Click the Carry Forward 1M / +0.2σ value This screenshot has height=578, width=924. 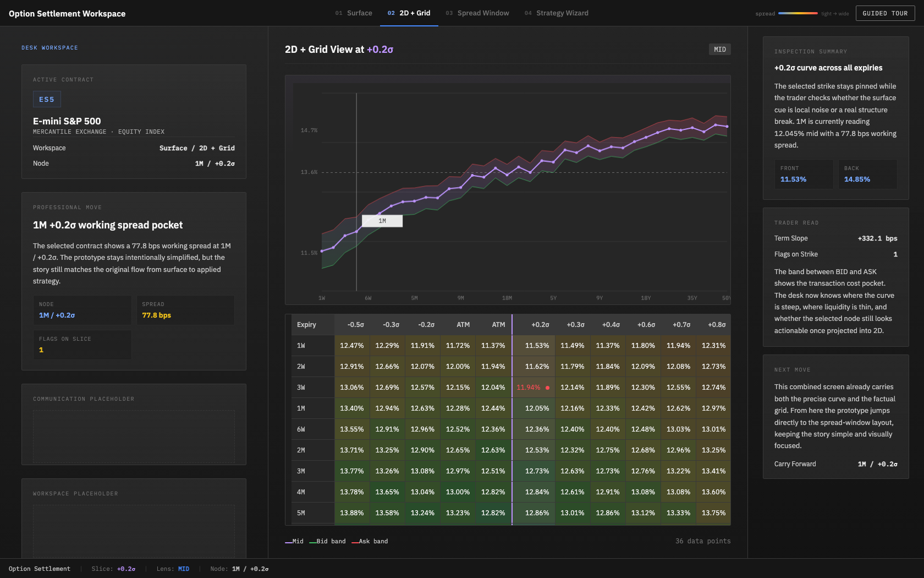877,465
